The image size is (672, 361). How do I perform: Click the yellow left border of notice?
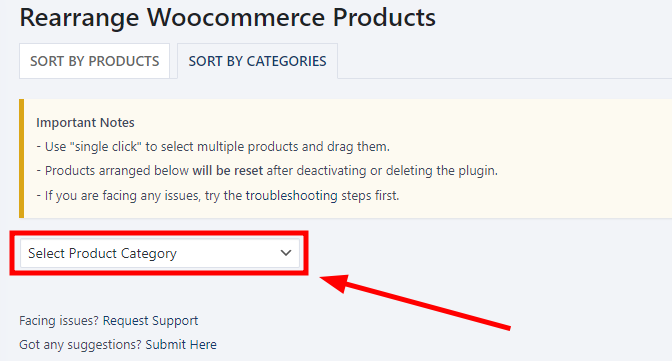pyautogui.click(x=21, y=159)
